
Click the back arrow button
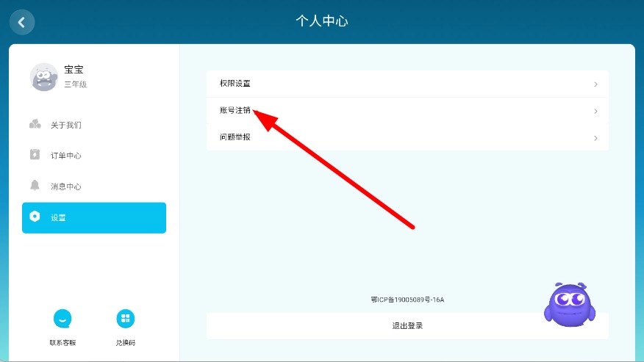pos(21,22)
